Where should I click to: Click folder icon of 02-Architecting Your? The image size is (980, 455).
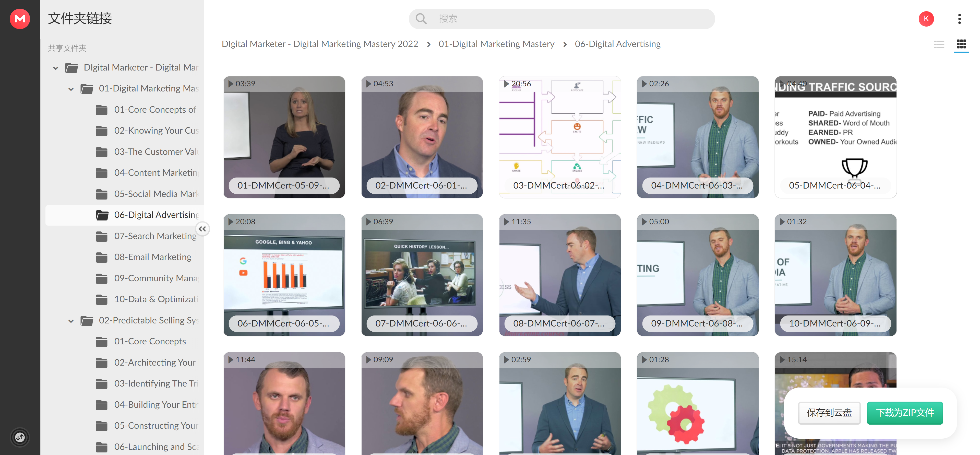click(x=101, y=363)
